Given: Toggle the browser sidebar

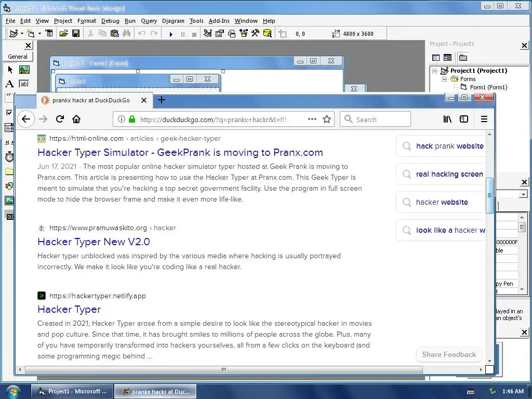Looking at the screenshot, I should tap(464, 119).
